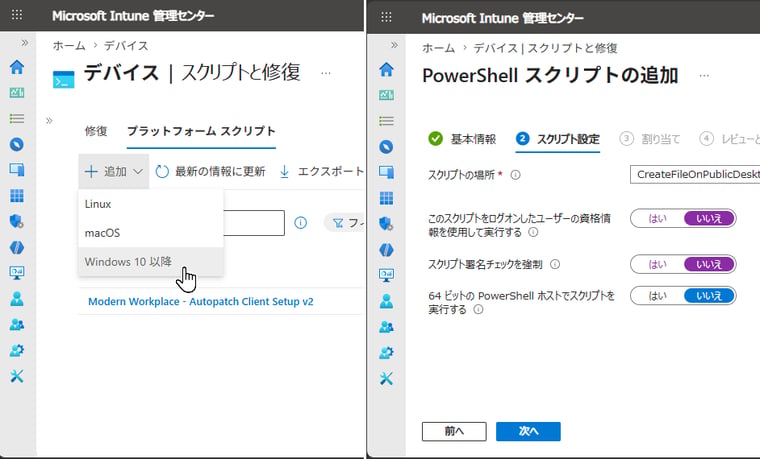This screenshot has width=760, height=459.
Task: Open Reports monitor icon in left sidebar
Action: pyautogui.click(x=17, y=273)
